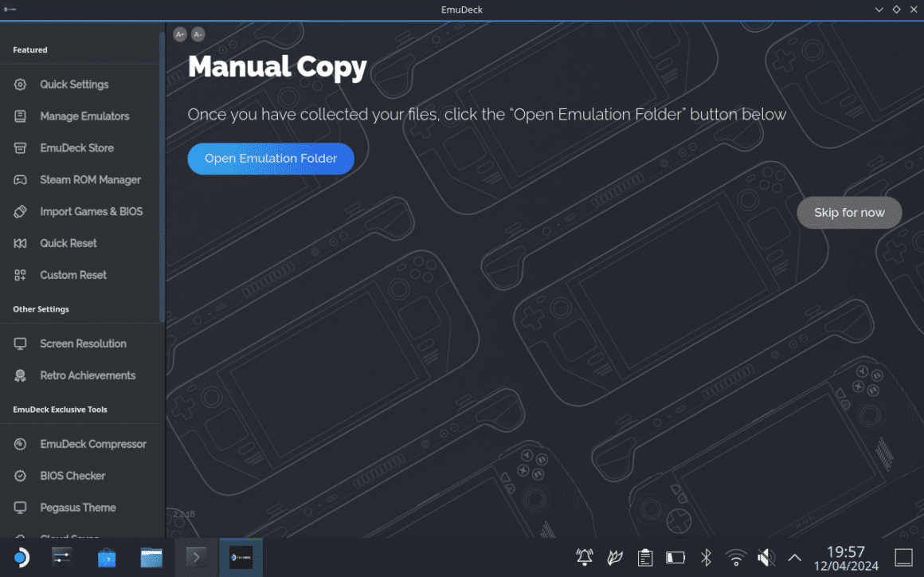
Task: Click window title bar dropdown arrow
Action: tap(879, 10)
